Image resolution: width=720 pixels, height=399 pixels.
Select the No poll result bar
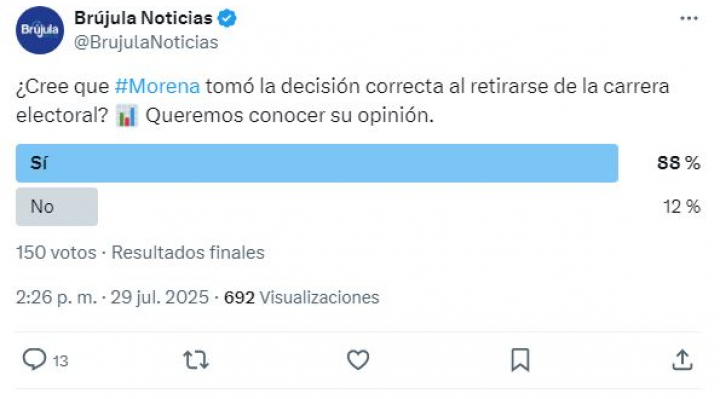pos(57,207)
